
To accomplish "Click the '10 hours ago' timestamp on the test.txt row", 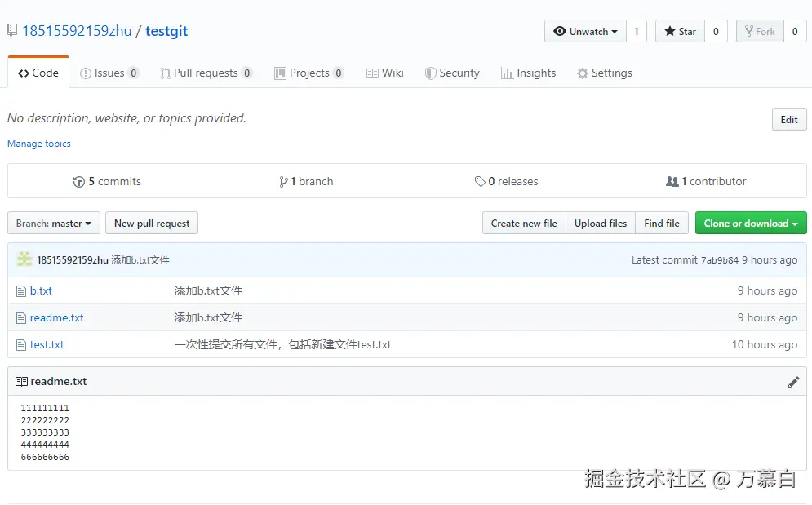I will click(765, 344).
